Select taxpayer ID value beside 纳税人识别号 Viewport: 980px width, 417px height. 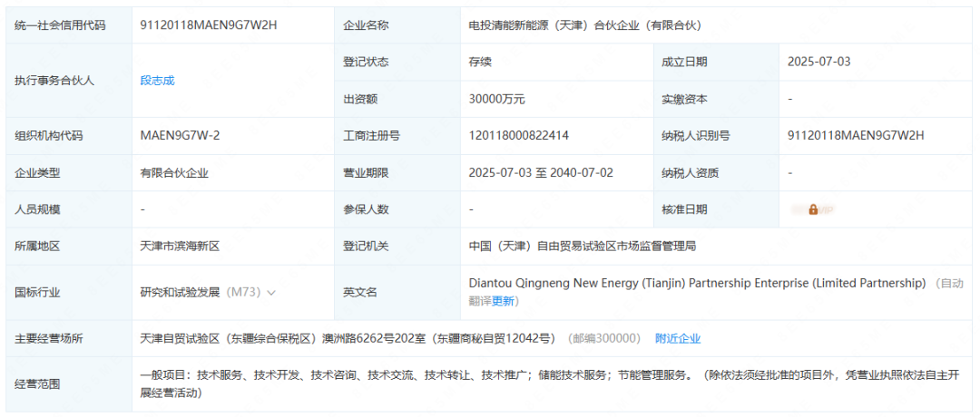point(856,135)
